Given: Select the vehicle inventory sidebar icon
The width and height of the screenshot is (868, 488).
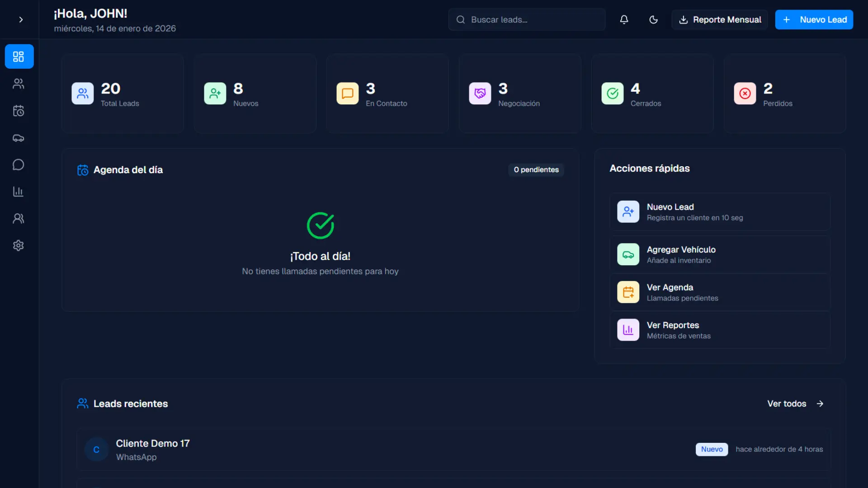Looking at the screenshot, I should (19, 138).
